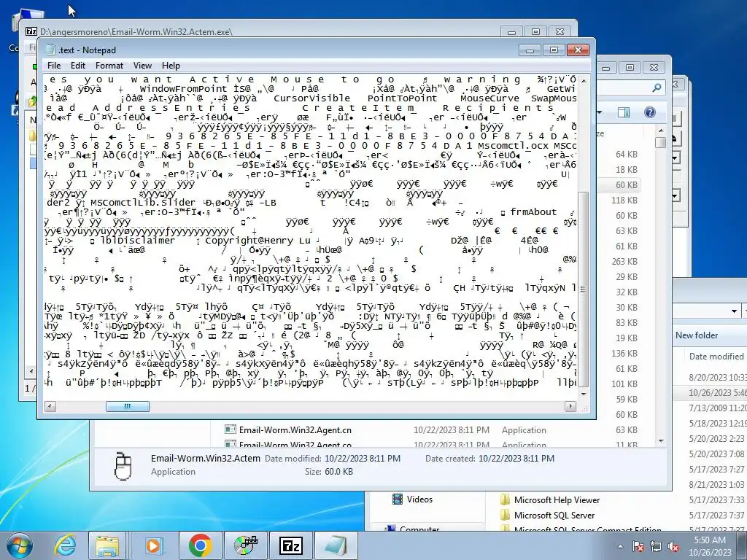Click the 8/20/2023 date modified entry
The width and height of the screenshot is (747, 560).
point(718,378)
